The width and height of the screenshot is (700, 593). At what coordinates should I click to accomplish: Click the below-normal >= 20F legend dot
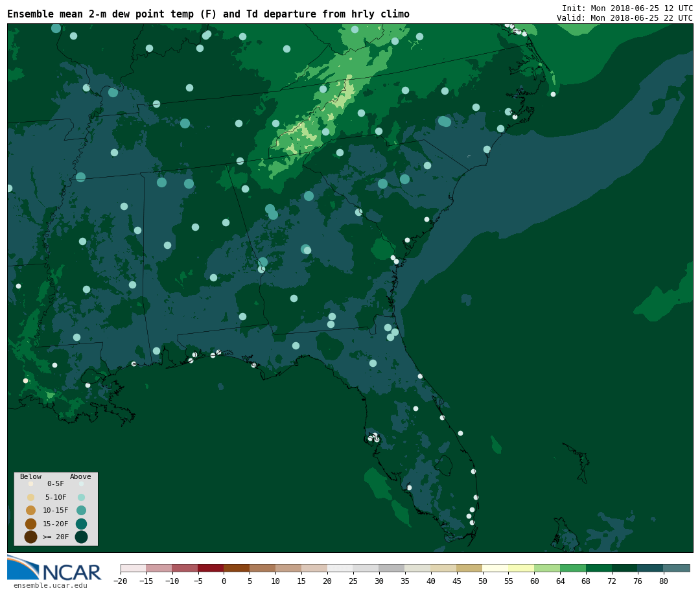[x=31, y=537]
